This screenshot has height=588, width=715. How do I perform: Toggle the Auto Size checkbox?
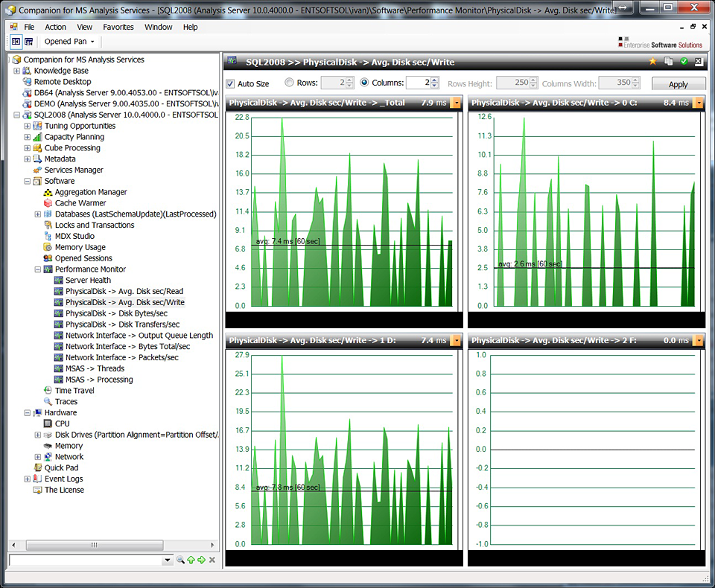(230, 84)
